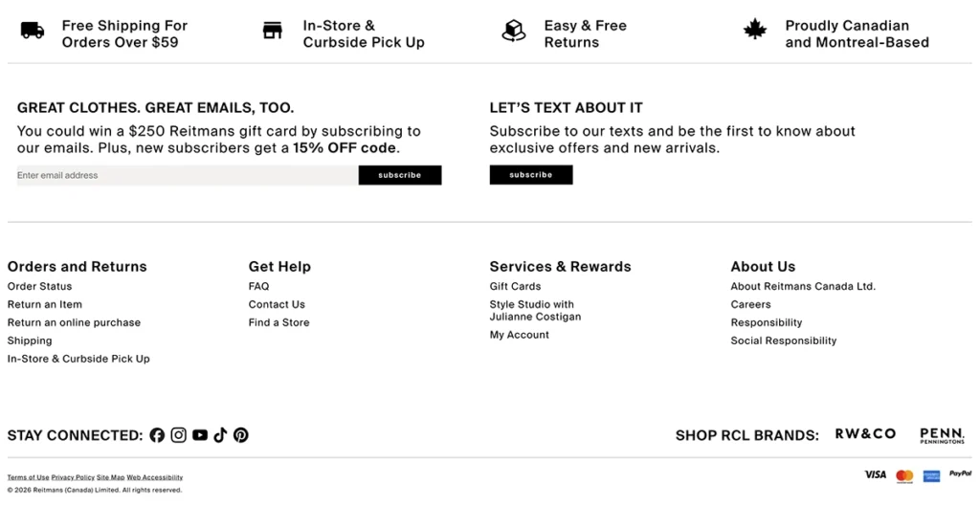The image size is (980, 505).
Task: Click the free shipping truck icon
Action: point(33,31)
